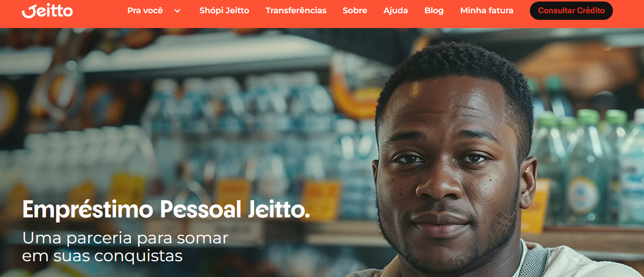Open the Pra você menu label

tap(145, 11)
